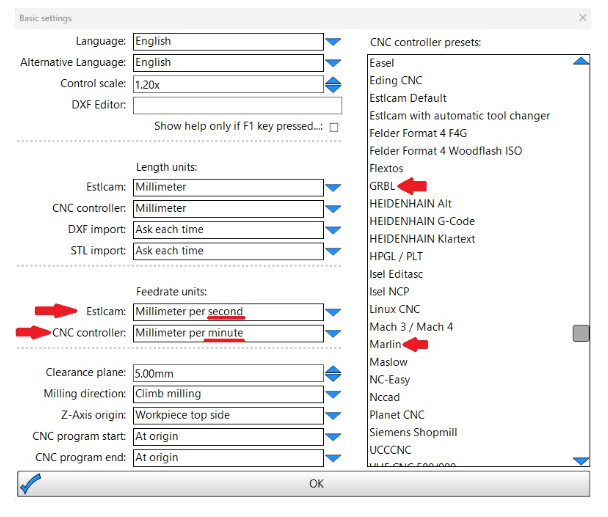Click the DXF Editor input field
608x517 pixels.
[x=237, y=106]
